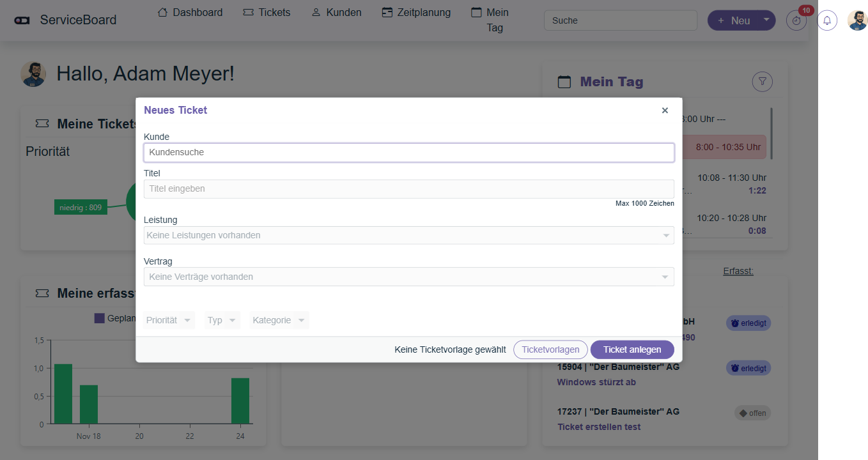Go to the Tickets menu item

click(x=267, y=13)
